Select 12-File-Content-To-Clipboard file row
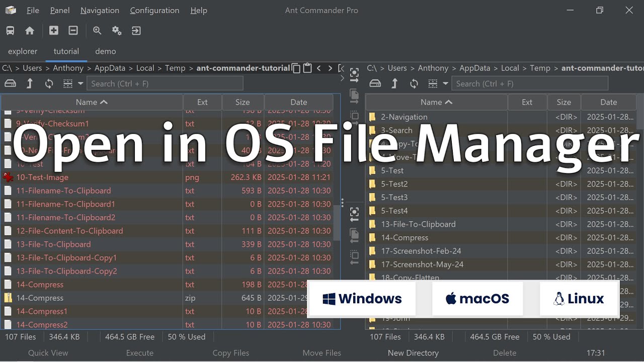The height and width of the screenshot is (362, 644). tap(167, 231)
